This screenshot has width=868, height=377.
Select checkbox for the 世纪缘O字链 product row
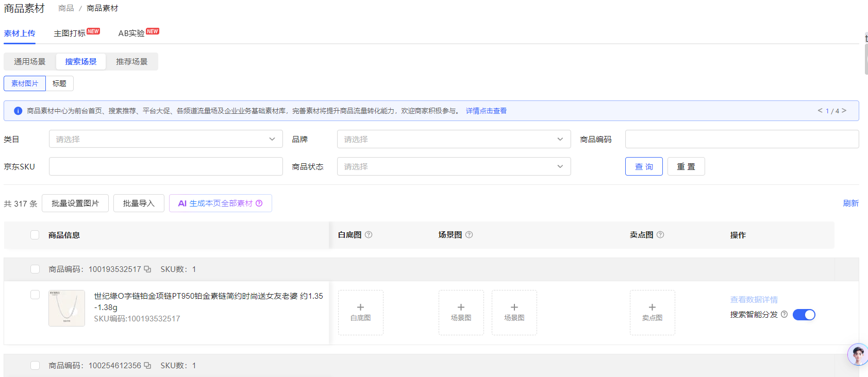coord(35,295)
